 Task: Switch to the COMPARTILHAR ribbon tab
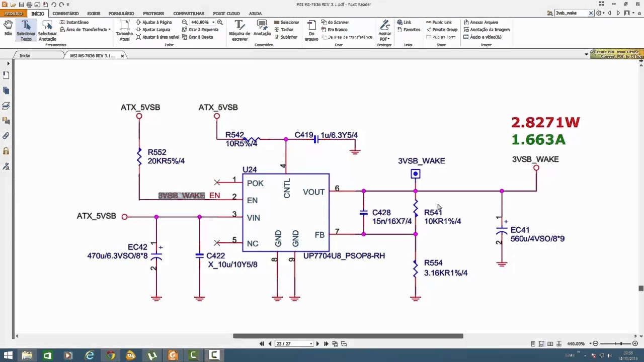pos(189,14)
